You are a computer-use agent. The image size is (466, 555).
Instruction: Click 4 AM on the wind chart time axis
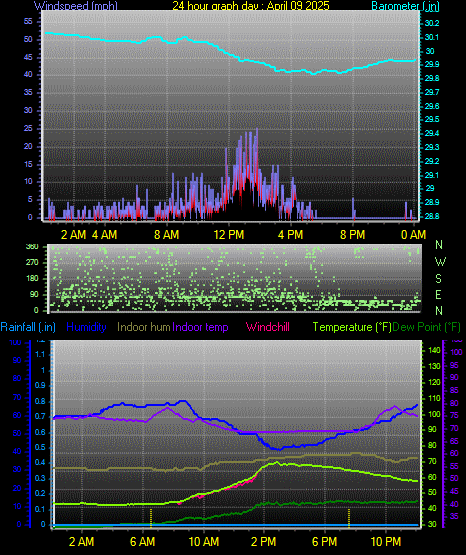(104, 235)
